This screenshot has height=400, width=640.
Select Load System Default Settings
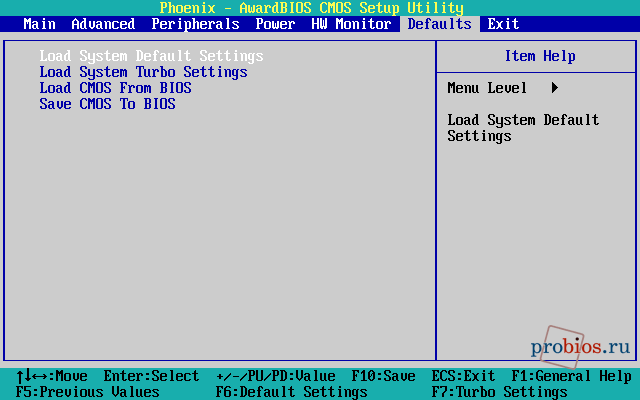(x=151, y=56)
